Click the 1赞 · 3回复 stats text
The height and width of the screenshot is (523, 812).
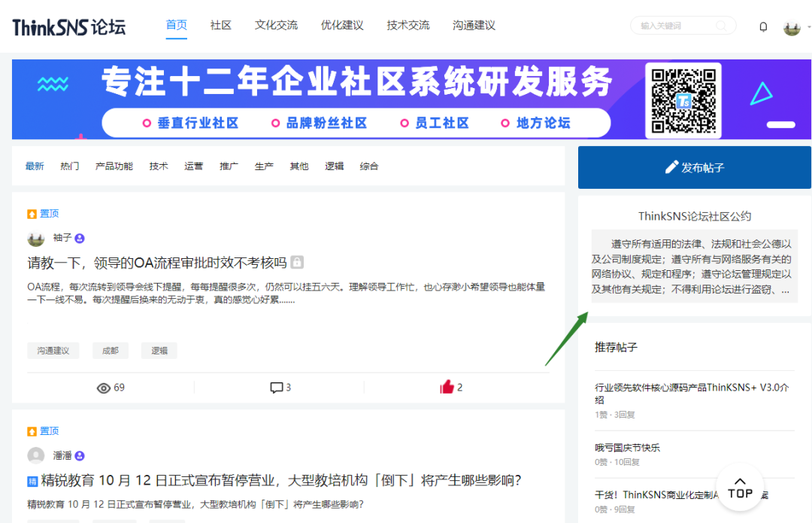point(615,415)
